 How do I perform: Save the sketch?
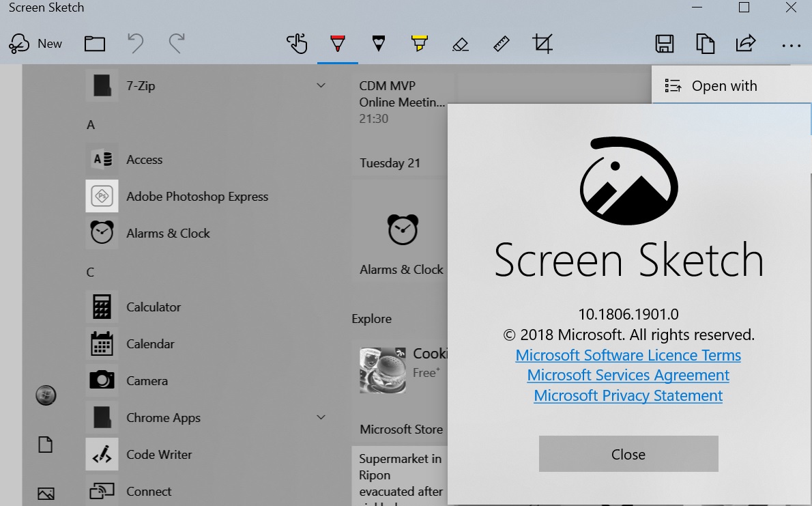coord(664,43)
